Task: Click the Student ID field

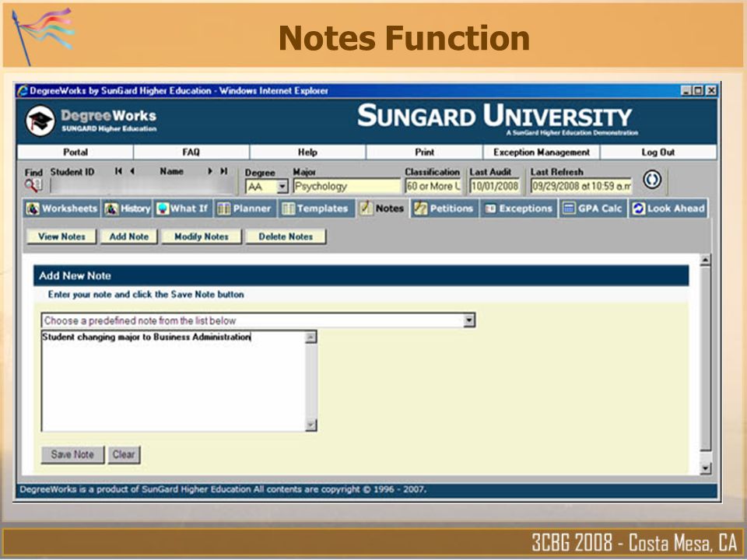Action: 142,186
